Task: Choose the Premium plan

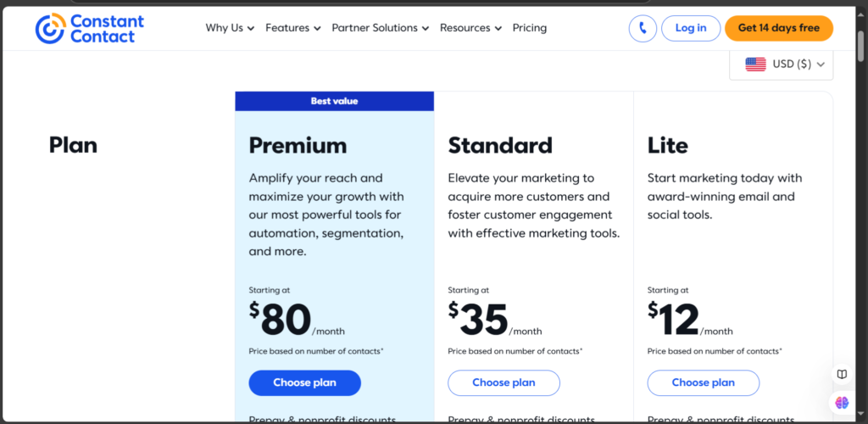Action: pos(304,383)
